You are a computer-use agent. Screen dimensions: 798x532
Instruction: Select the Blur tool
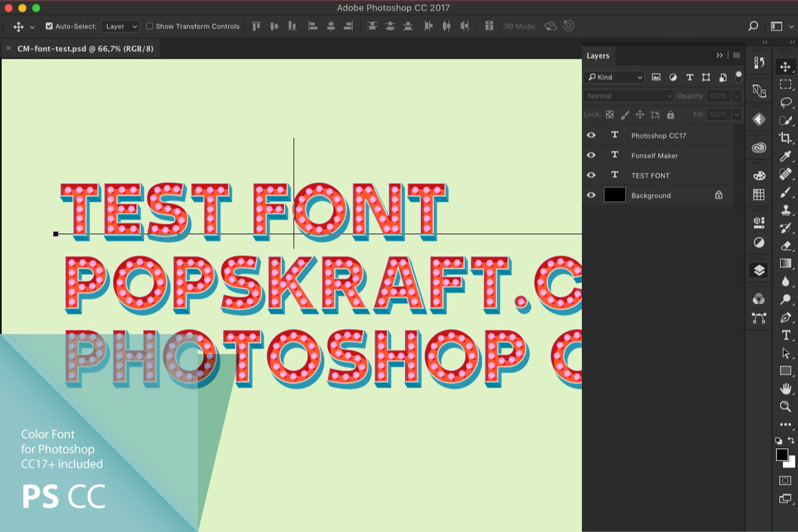785,281
